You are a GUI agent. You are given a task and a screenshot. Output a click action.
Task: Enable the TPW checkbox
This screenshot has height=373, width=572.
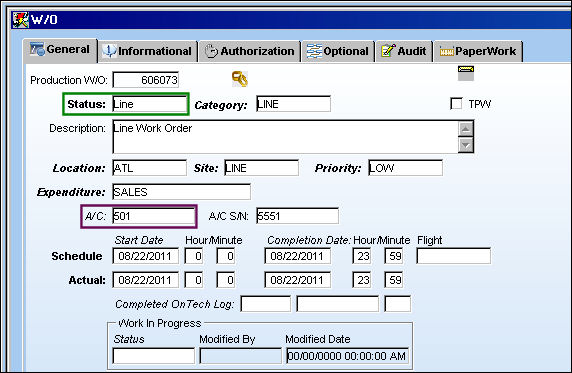[x=456, y=104]
